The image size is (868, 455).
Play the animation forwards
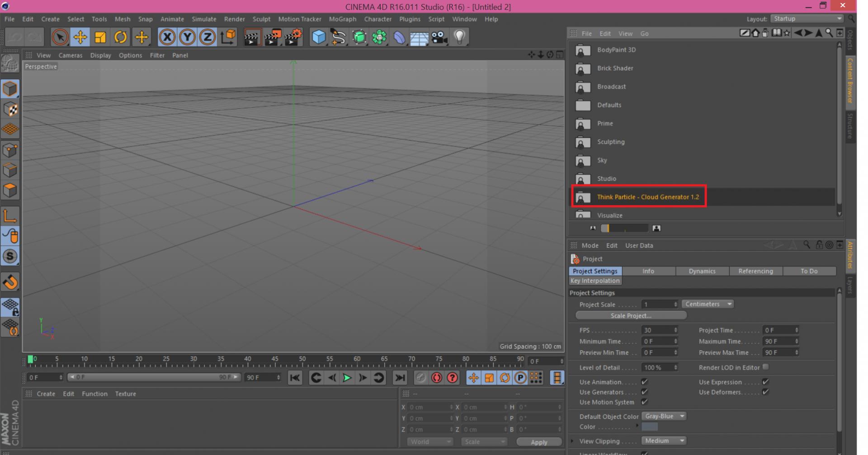point(347,378)
